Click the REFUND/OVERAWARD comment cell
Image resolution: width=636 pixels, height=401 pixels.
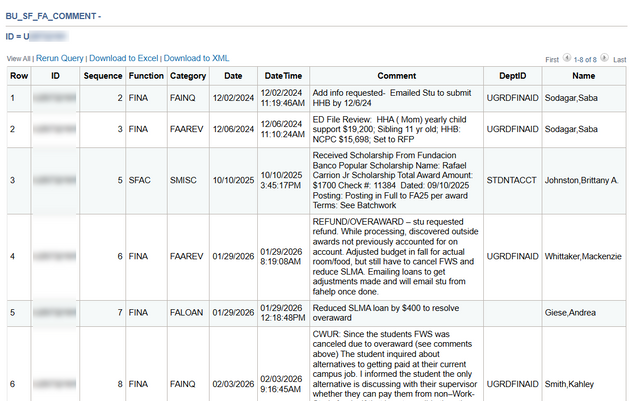coord(395,257)
